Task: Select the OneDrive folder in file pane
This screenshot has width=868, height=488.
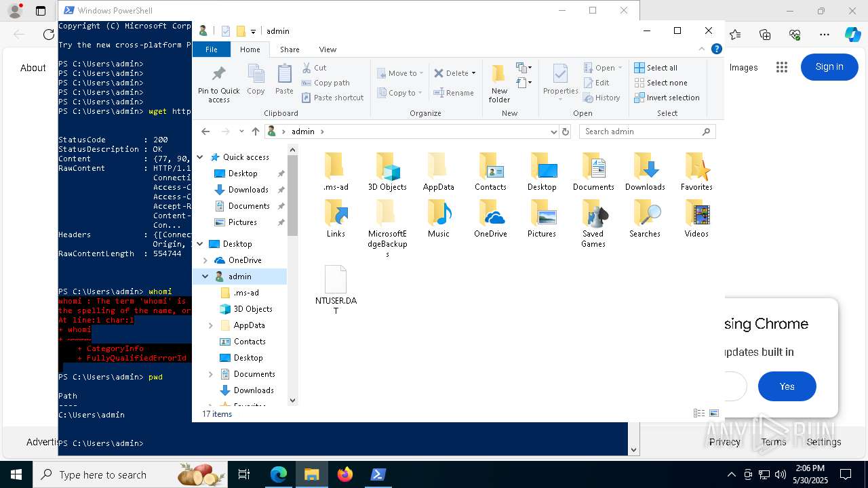Action: pyautogui.click(x=490, y=218)
